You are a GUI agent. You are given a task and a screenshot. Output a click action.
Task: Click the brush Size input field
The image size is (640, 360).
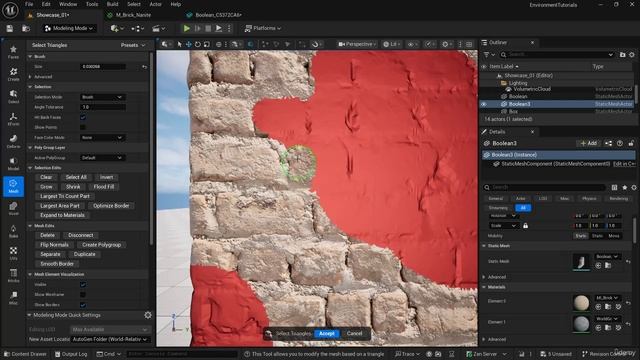(x=103, y=67)
